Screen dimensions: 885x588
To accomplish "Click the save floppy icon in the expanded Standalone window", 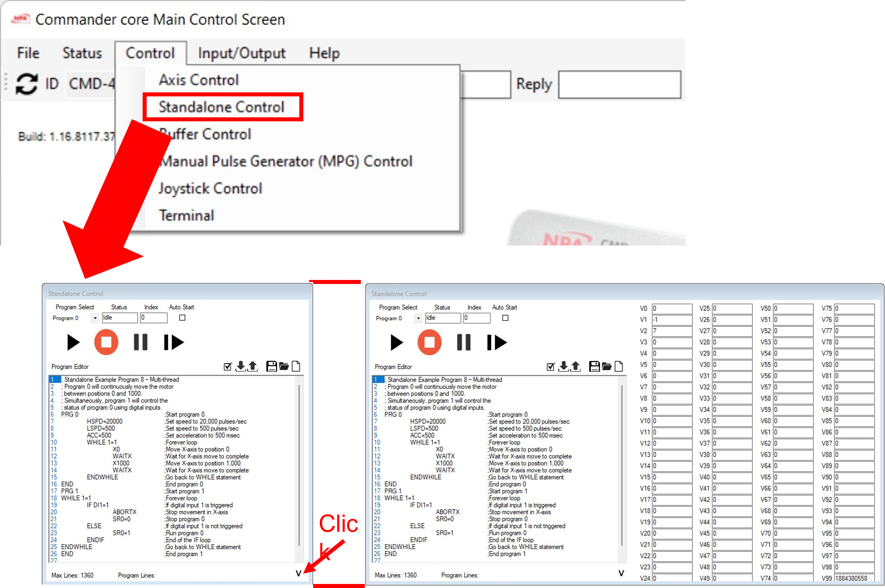I will [594, 366].
